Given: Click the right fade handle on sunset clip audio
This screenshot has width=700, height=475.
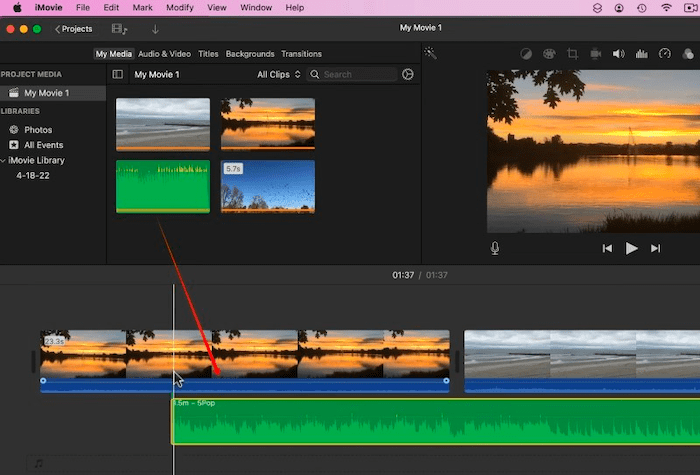Looking at the screenshot, I should coord(446,381).
